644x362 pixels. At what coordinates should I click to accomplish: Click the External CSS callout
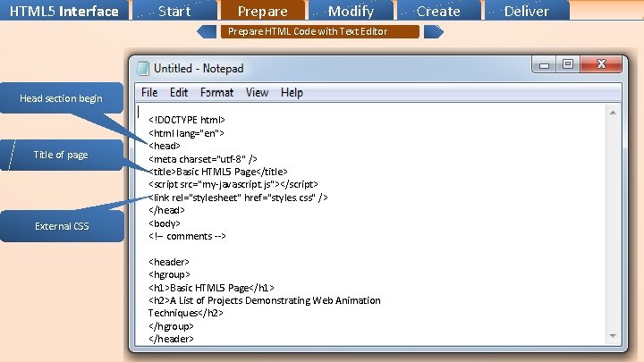tap(62, 226)
